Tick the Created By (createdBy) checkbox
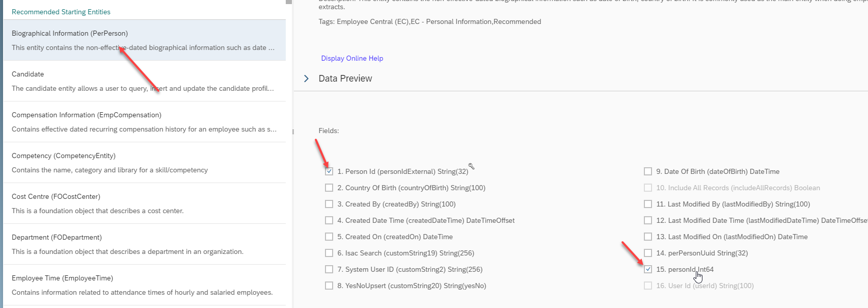 tap(329, 204)
